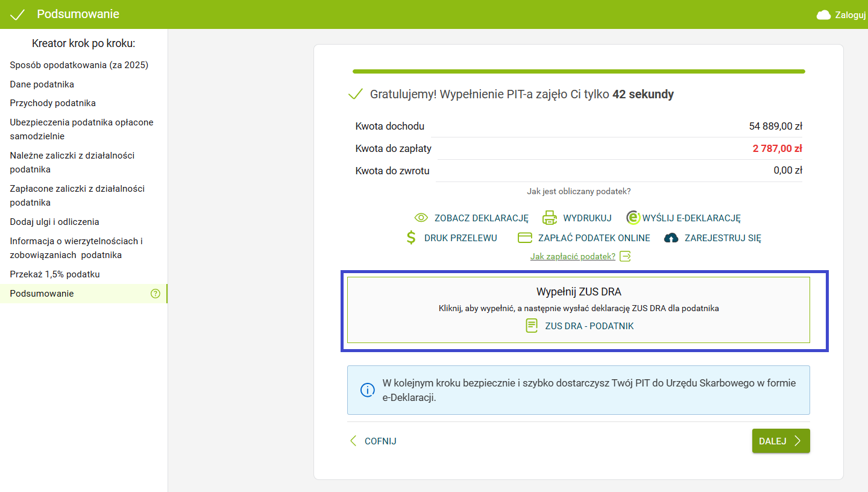Click the card icon for Zapłać podatek online
This screenshot has height=492, width=868.
524,238
